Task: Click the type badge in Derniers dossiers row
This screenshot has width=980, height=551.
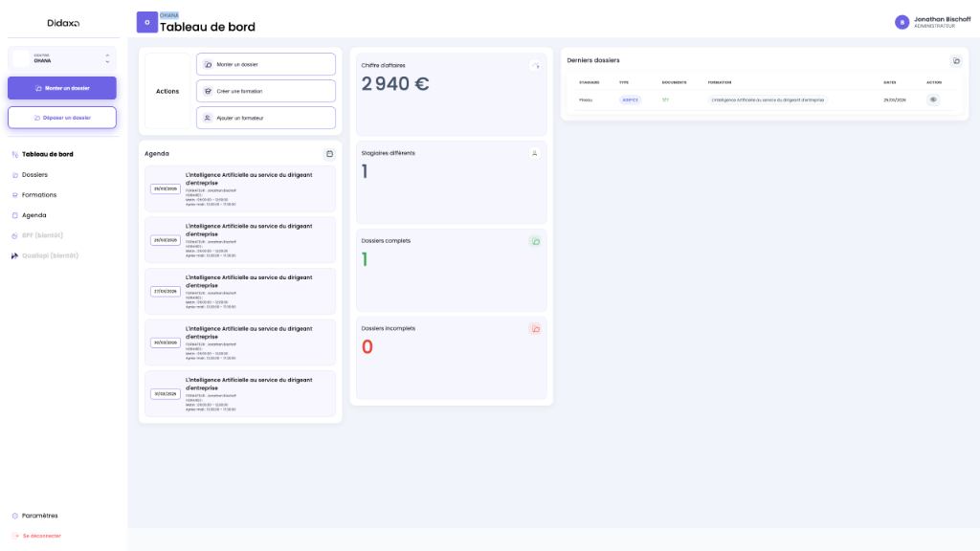Action: click(x=630, y=99)
